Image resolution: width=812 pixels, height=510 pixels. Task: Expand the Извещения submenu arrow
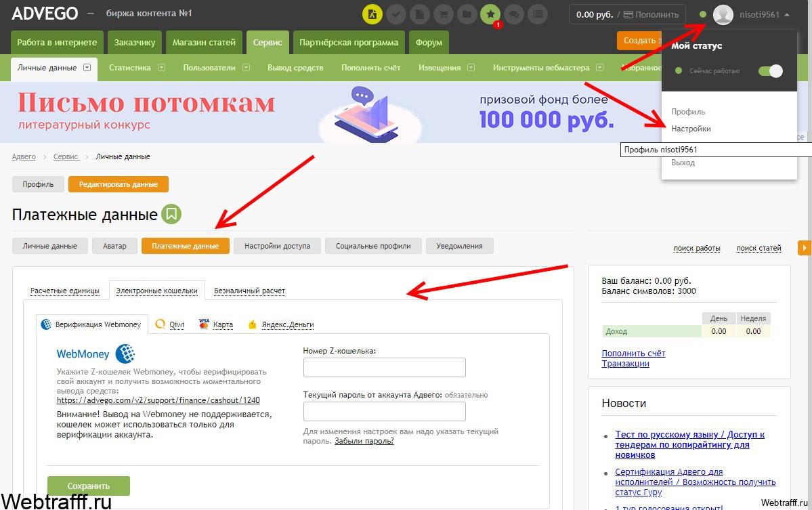click(x=471, y=67)
